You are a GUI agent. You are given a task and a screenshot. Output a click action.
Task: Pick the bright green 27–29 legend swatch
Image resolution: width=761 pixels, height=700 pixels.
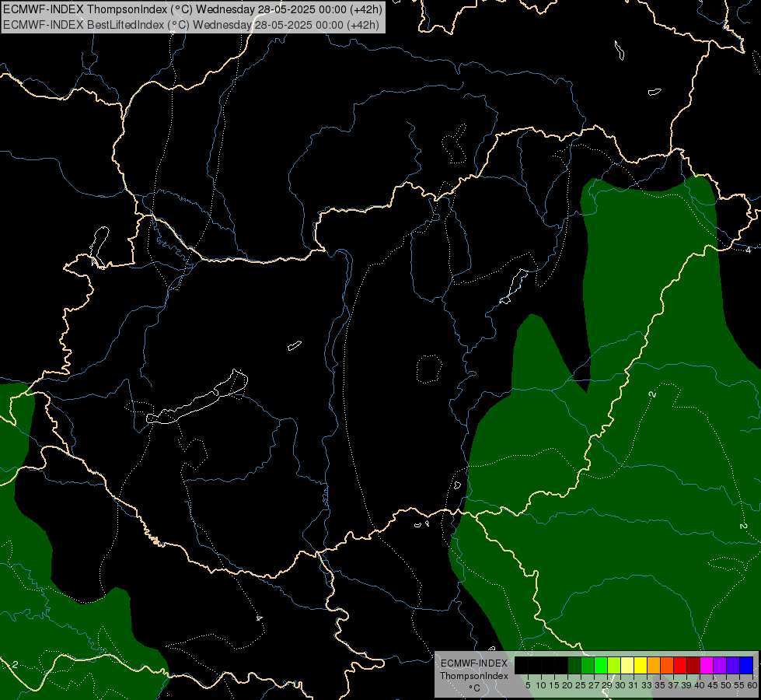[x=601, y=665]
